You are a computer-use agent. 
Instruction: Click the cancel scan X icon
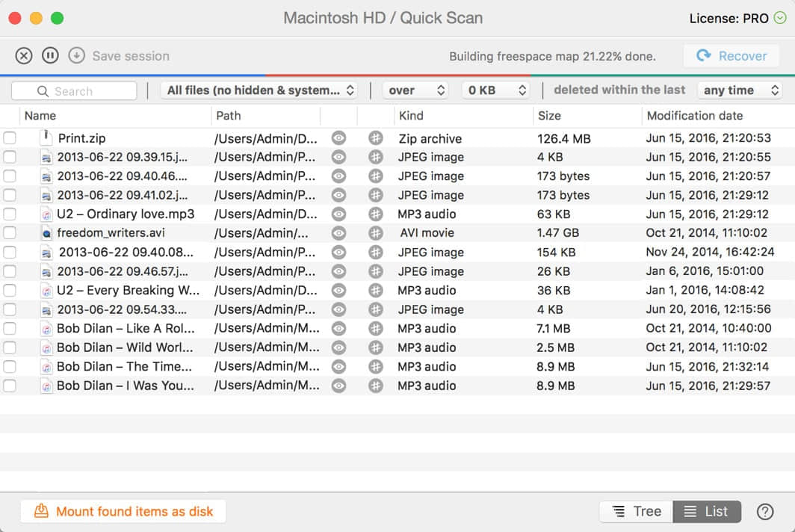pos(24,56)
